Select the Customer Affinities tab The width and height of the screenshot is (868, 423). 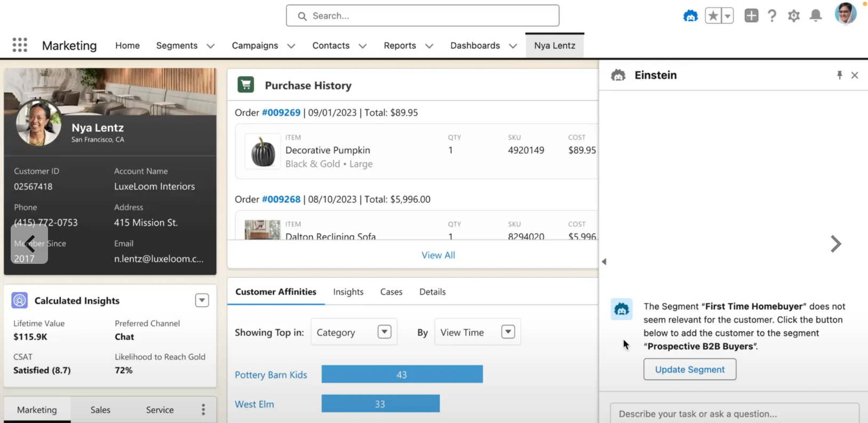pos(276,292)
